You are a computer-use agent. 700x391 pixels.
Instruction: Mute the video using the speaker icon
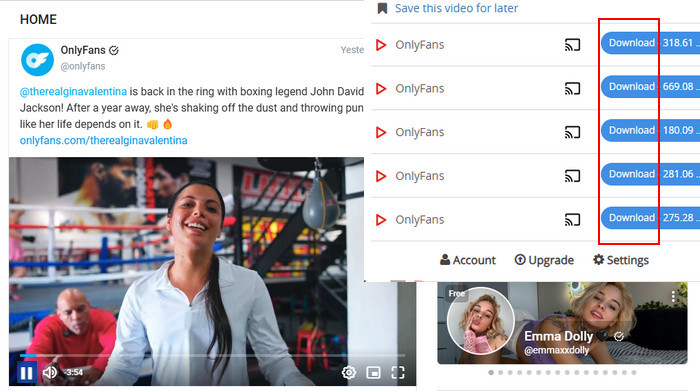[x=50, y=372]
